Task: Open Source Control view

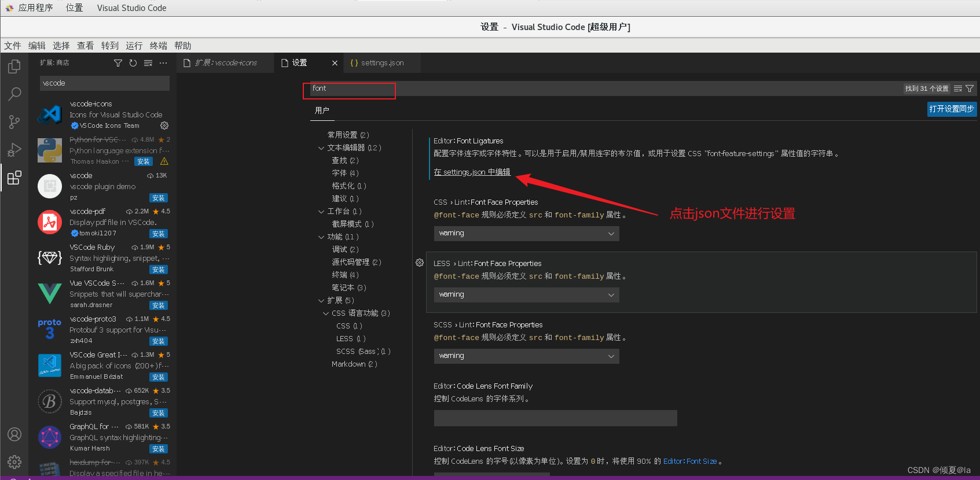Action: coord(14,121)
